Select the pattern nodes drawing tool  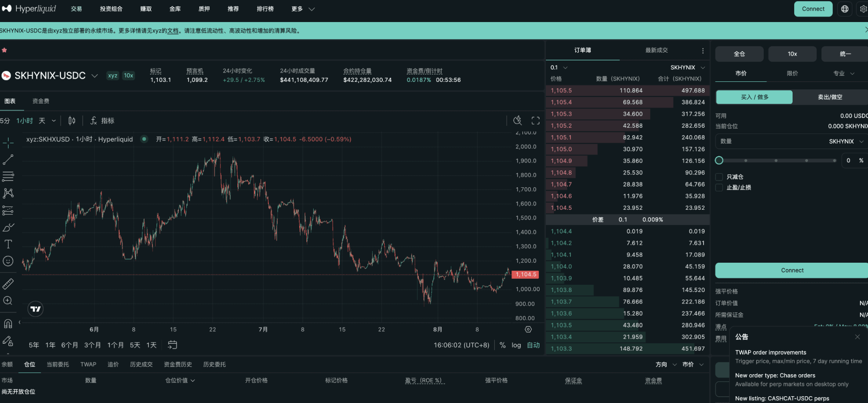point(8,193)
